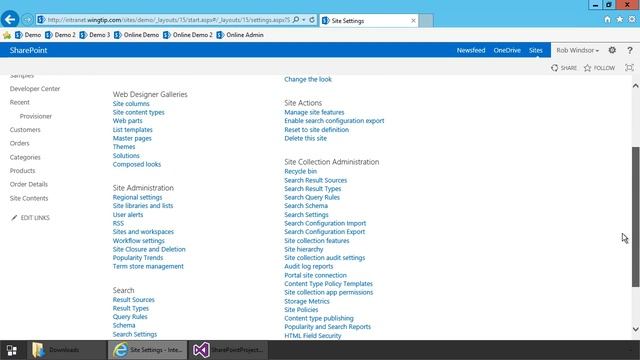Viewport: 640px width, 360px height.
Task: Open Provisioner under Recent
Action: 36,116
